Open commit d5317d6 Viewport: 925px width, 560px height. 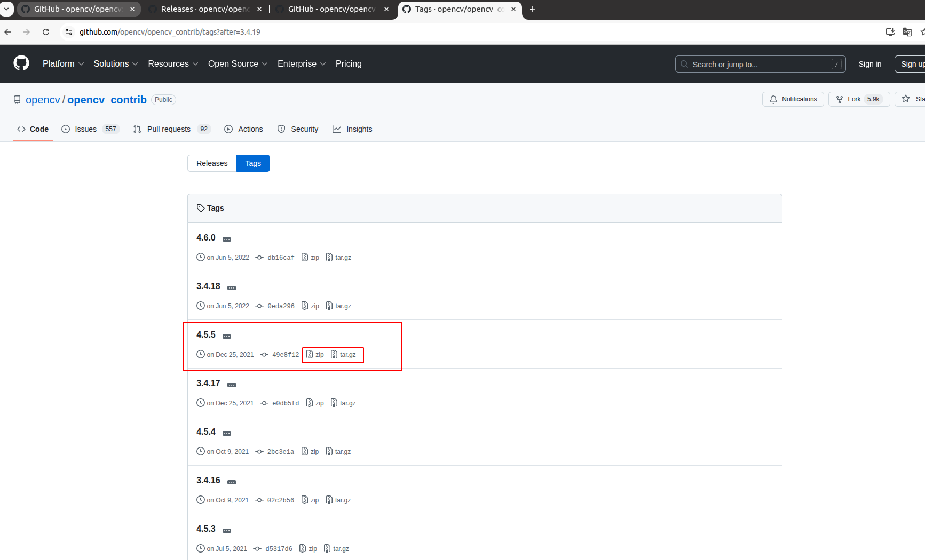coord(279,549)
